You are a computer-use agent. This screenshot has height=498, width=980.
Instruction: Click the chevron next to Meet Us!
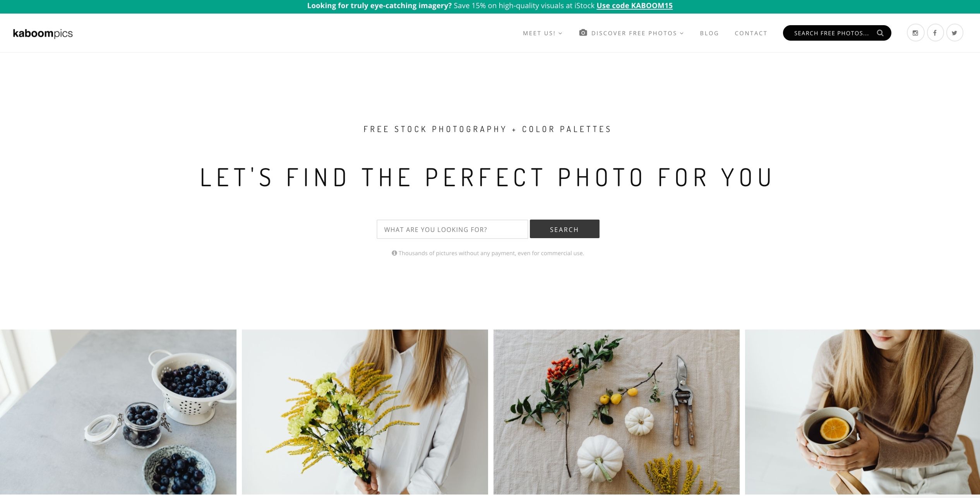click(560, 33)
